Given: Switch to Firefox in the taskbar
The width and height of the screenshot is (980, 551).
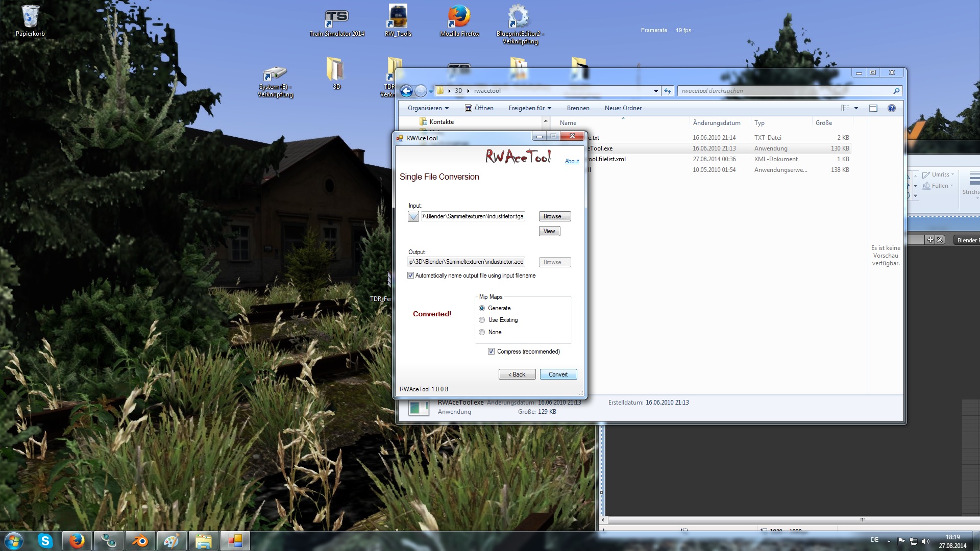Looking at the screenshot, I should point(77,541).
